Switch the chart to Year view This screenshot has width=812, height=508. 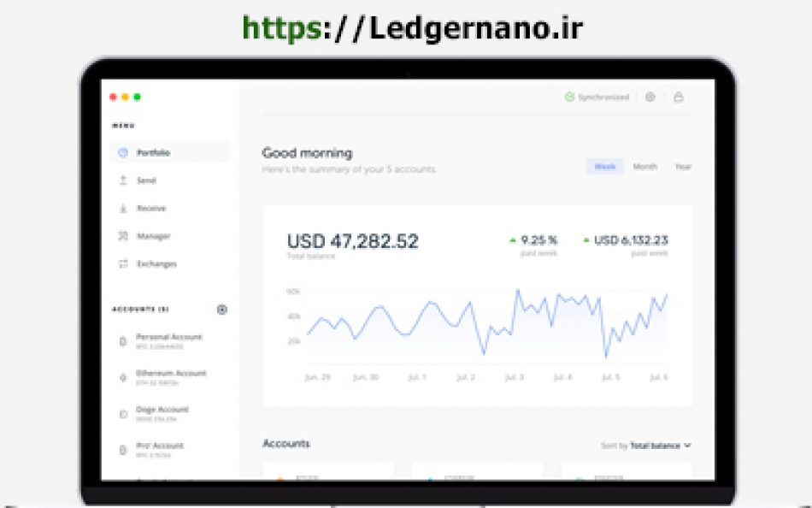[x=683, y=167]
